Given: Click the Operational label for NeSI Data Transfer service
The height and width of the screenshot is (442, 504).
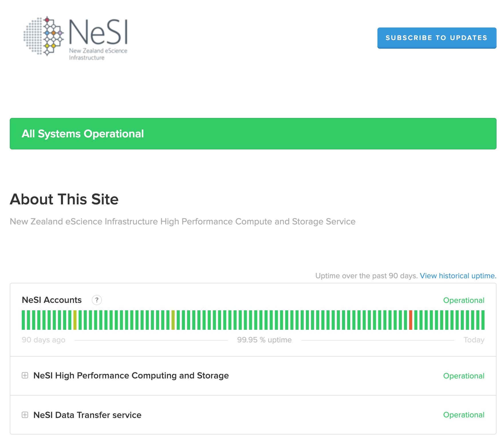Looking at the screenshot, I should (x=464, y=415).
